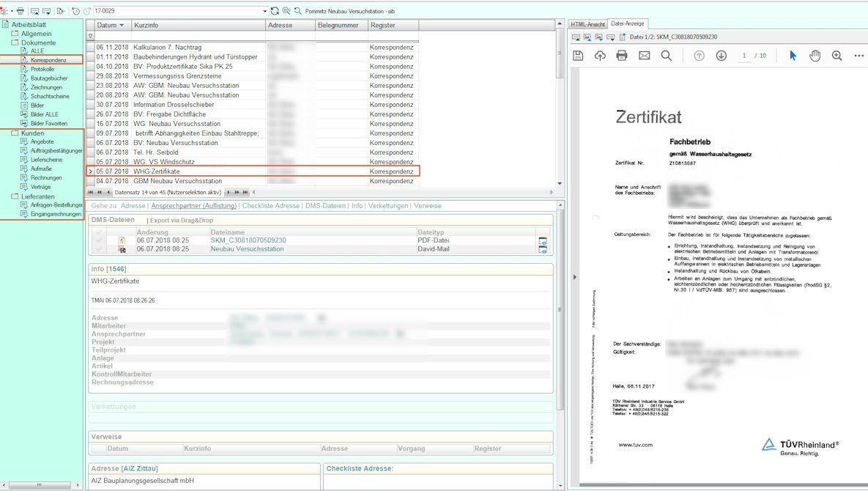Screen dimensions: 868x491
Task: Tick the checkbox for the SKM_C30818070509230 file row
Action: coord(98,240)
